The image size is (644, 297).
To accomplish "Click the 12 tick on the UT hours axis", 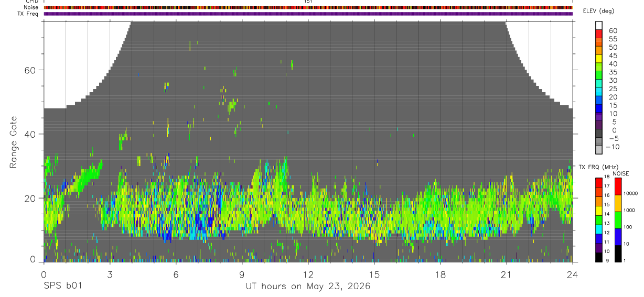I will [x=308, y=274].
